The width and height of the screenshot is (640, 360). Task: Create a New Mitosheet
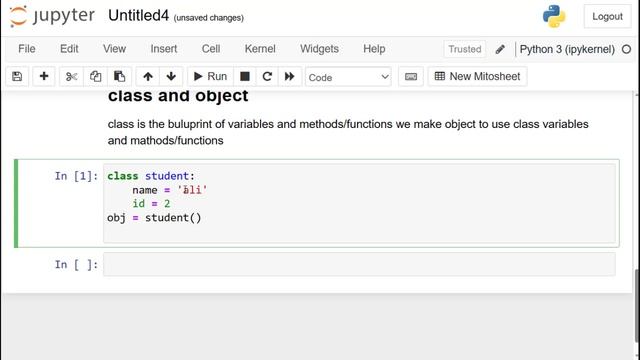[x=477, y=76]
